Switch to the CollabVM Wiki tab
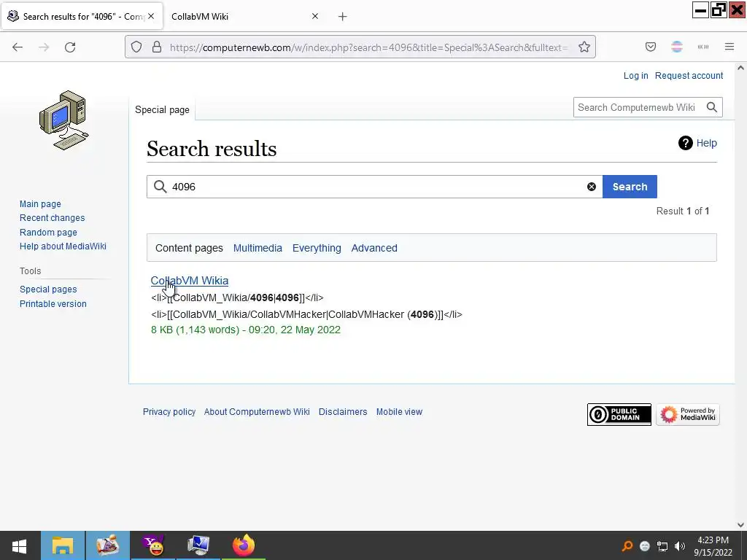The image size is (747, 560). coord(239,17)
